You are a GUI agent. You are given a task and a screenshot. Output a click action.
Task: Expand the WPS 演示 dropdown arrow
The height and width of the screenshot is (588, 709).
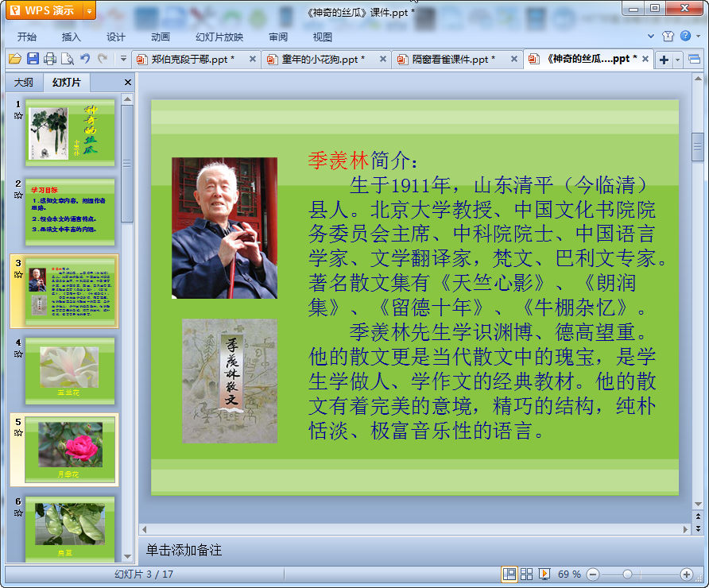click(90, 11)
